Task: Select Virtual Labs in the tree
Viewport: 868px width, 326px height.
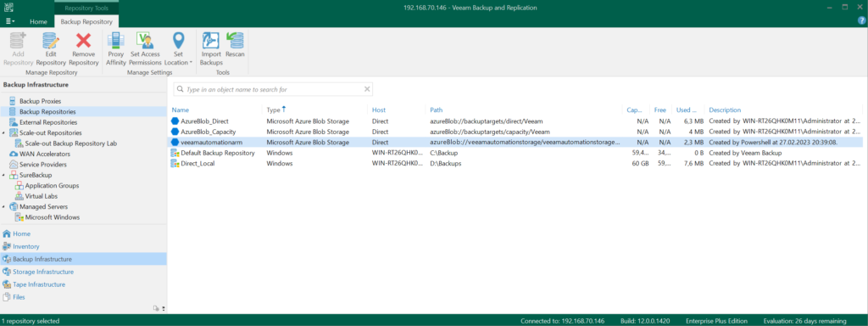Action: (x=41, y=196)
